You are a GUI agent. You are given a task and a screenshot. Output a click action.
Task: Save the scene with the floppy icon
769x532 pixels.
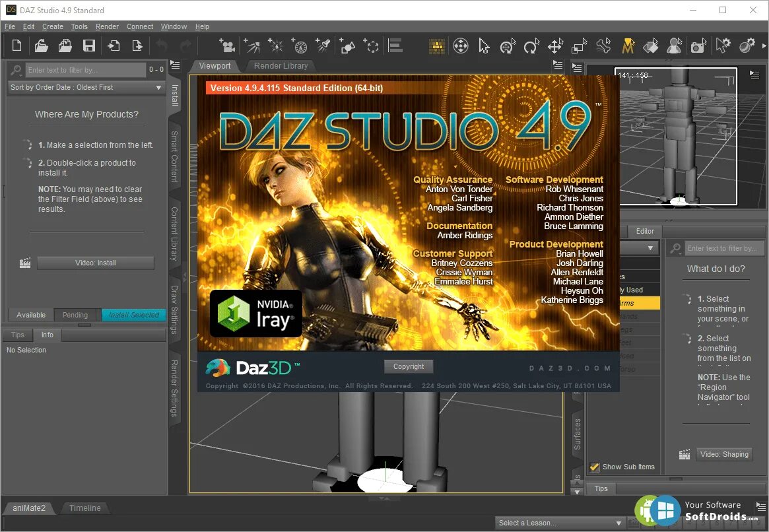[88, 46]
